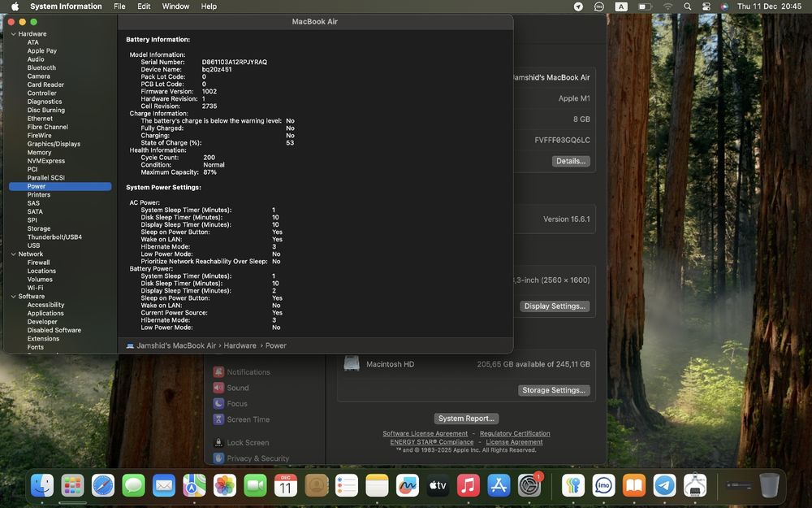Open the Apple menu
This screenshot has width=812, height=508.
(15, 7)
